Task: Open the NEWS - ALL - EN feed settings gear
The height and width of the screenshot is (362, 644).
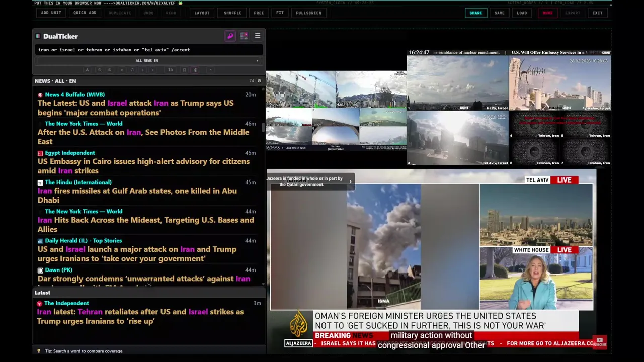Action: (259, 81)
